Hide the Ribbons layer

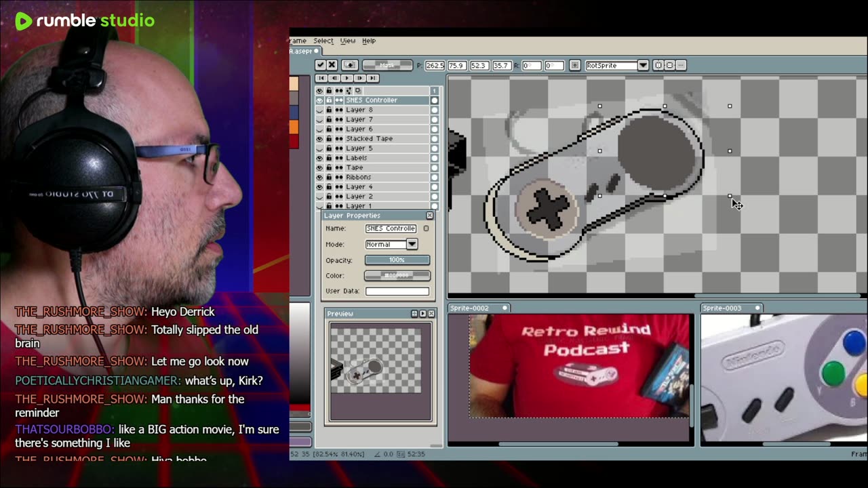pyautogui.click(x=319, y=177)
